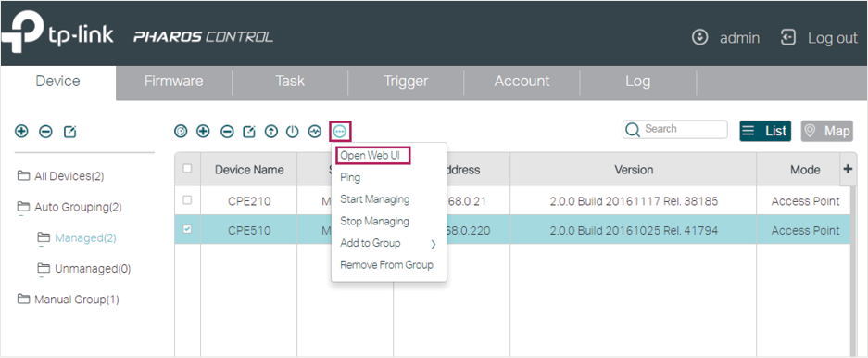This screenshot has width=868, height=358.
Task: Click the edit group icon in left sidebar
Action: [x=69, y=132]
